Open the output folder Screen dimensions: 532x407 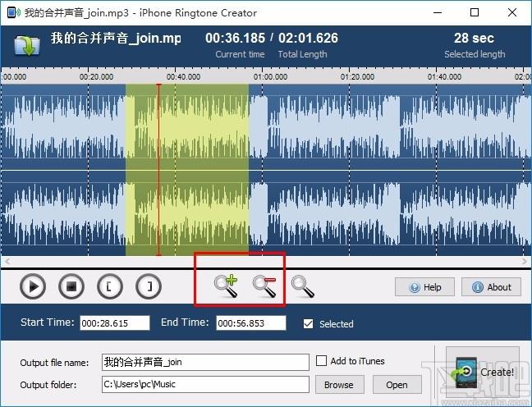pyautogui.click(x=397, y=384)
